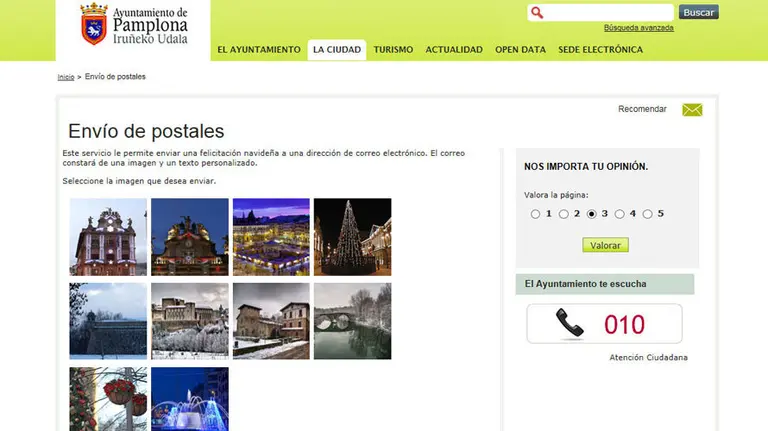Click the El Ayuntamiento te escucha heading
The height and width of the screenshot is (431, 768).
click(585, 284)
